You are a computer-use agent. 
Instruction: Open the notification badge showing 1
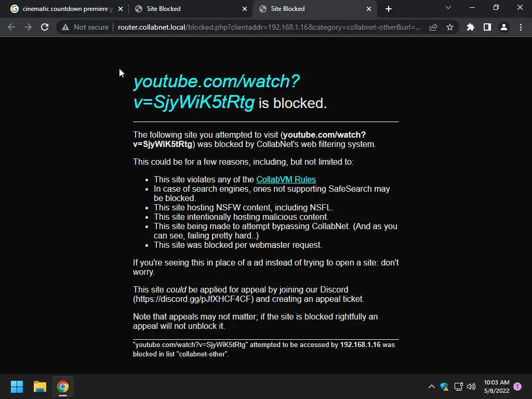click(518, 387)
